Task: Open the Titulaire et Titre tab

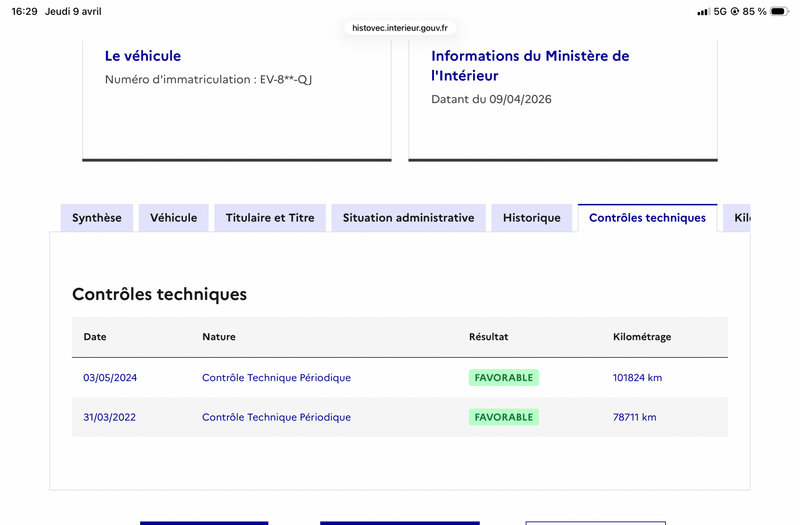Action: click(270, 218)
